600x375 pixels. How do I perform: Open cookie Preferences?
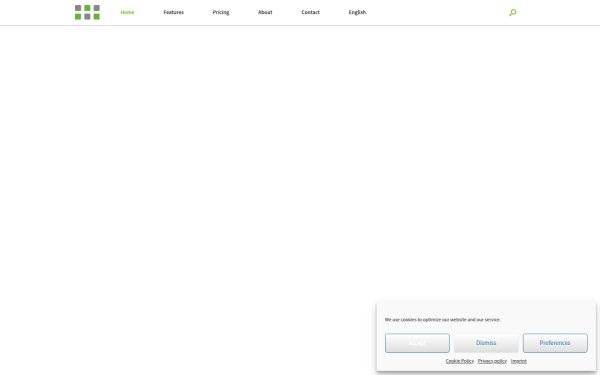(555, 343)
